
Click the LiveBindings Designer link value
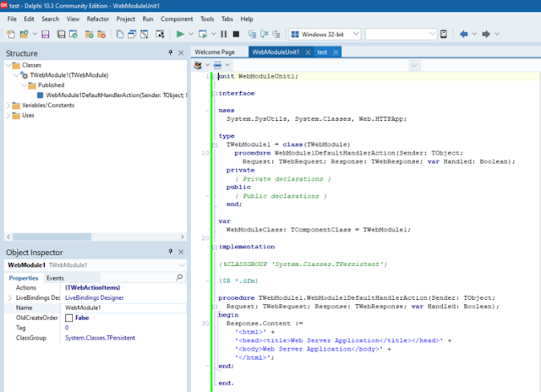pyautogui.click(x=94, y=297)
